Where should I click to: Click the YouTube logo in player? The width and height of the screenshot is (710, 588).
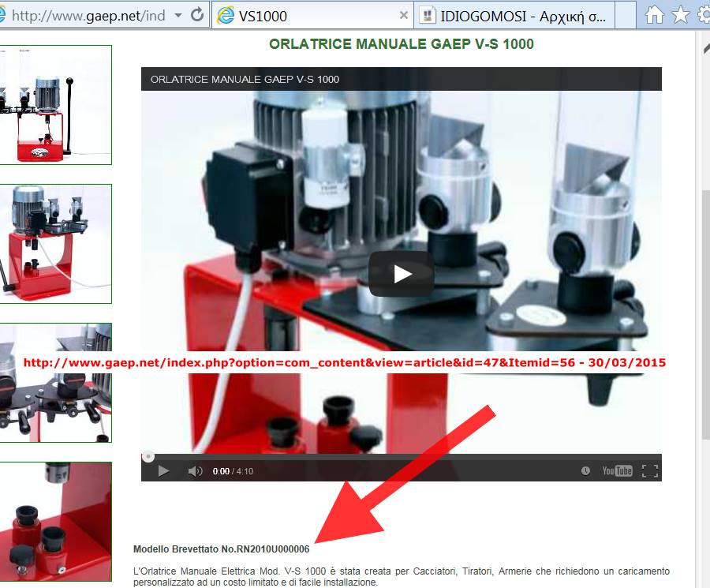click(617, 471)
